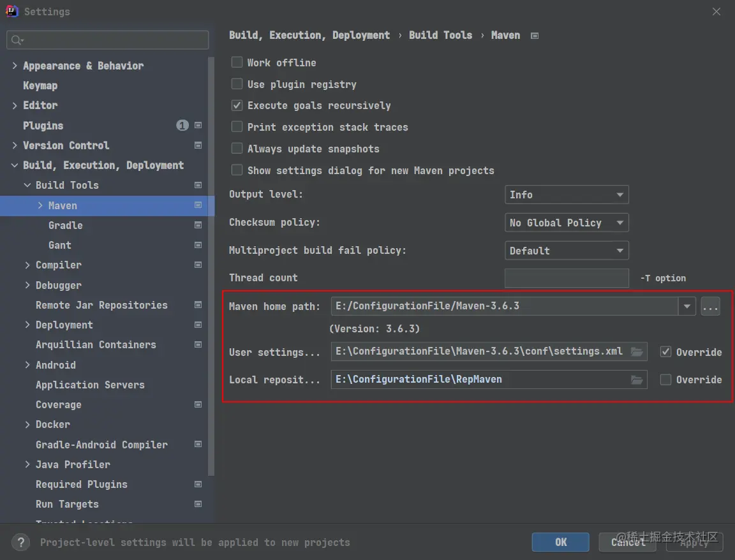
Task: Uncheck Execute goals recursively
Action: tap(237, 105)
